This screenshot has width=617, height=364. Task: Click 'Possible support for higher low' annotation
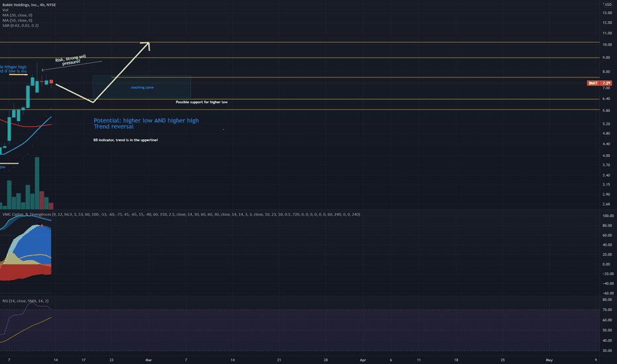201,102
